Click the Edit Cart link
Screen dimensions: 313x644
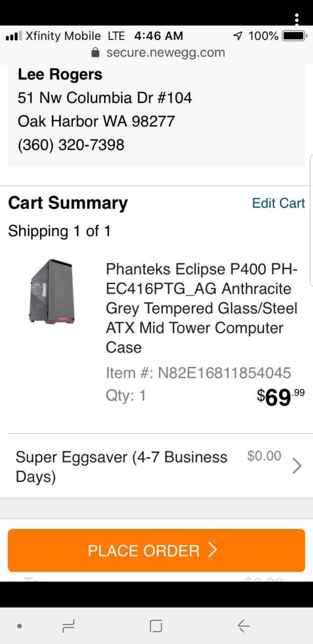click(x=278, y=203)
